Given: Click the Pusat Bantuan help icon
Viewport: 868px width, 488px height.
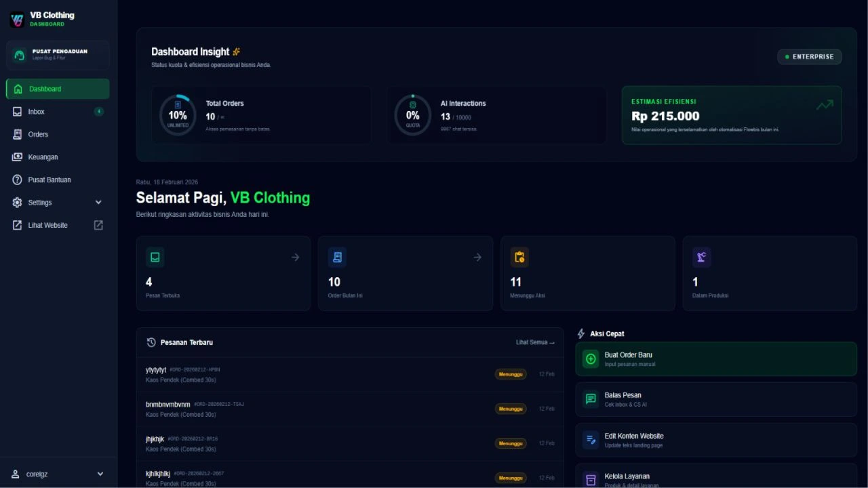Looking at the screenshot, I should (x=17, y=179).
